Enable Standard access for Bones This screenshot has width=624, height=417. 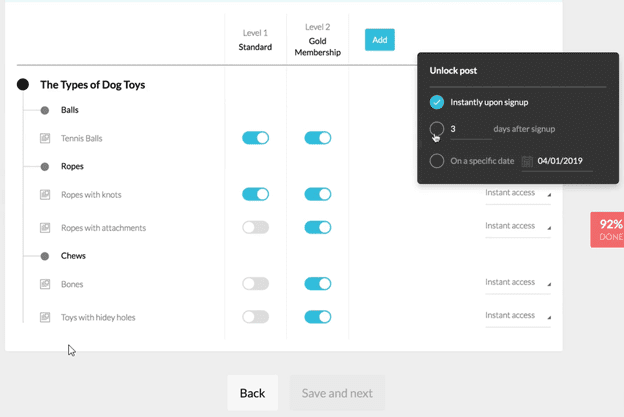pyautogui.click(x=255, y=284)
